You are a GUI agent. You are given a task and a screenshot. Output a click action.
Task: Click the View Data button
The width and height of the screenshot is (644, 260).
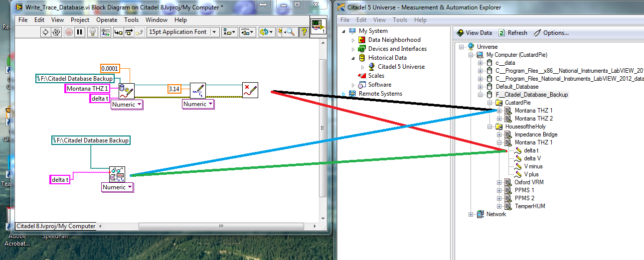pos(474,33)
